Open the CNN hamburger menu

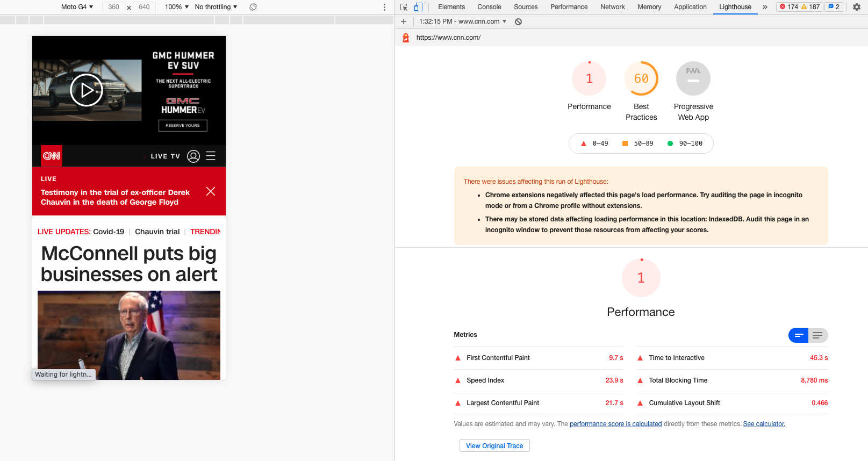coord(211,156)
